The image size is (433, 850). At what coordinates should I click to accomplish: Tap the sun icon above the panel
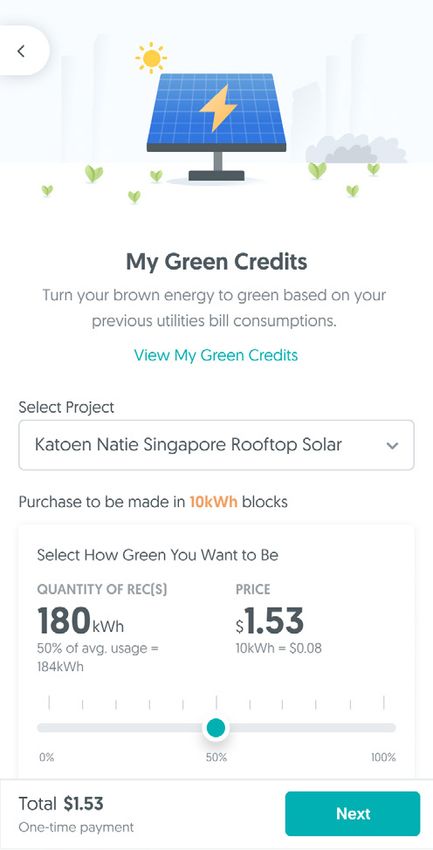tap(151, 57)
